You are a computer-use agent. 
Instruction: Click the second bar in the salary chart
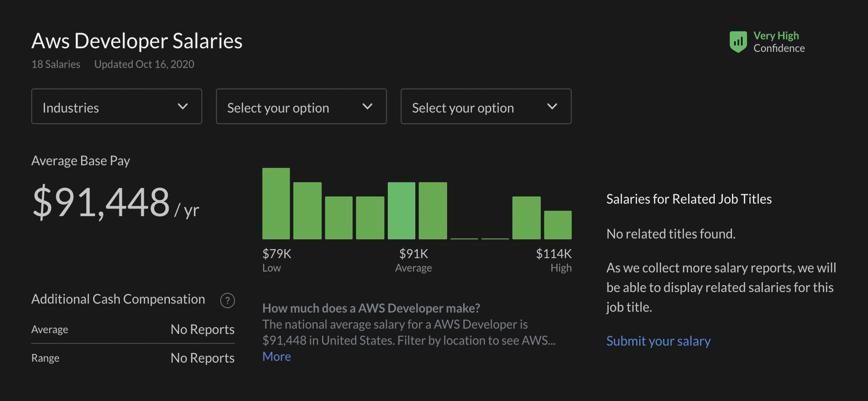pos(307,210)
